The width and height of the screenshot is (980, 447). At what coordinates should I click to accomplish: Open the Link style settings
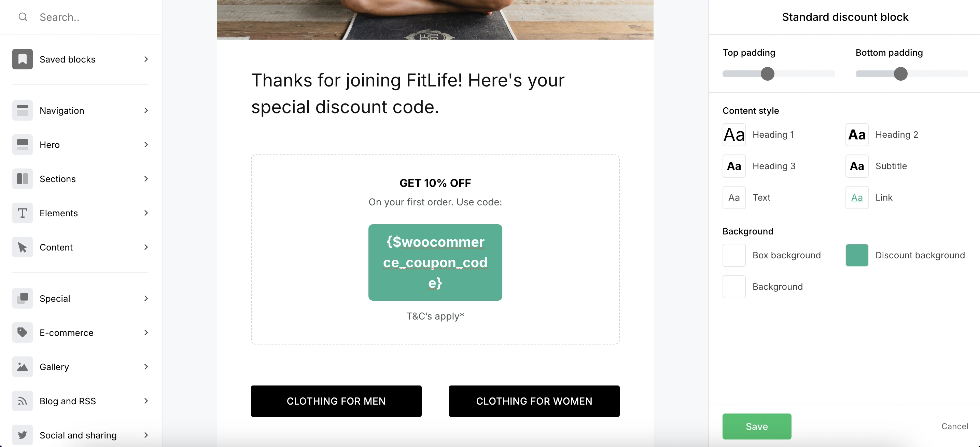tap(857, 198)
